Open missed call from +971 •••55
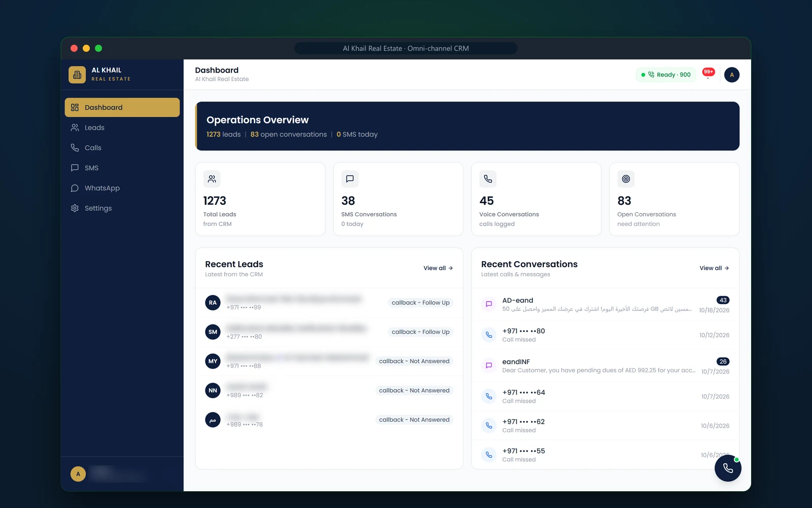812x508 pixels. click(x=605, y=455)
